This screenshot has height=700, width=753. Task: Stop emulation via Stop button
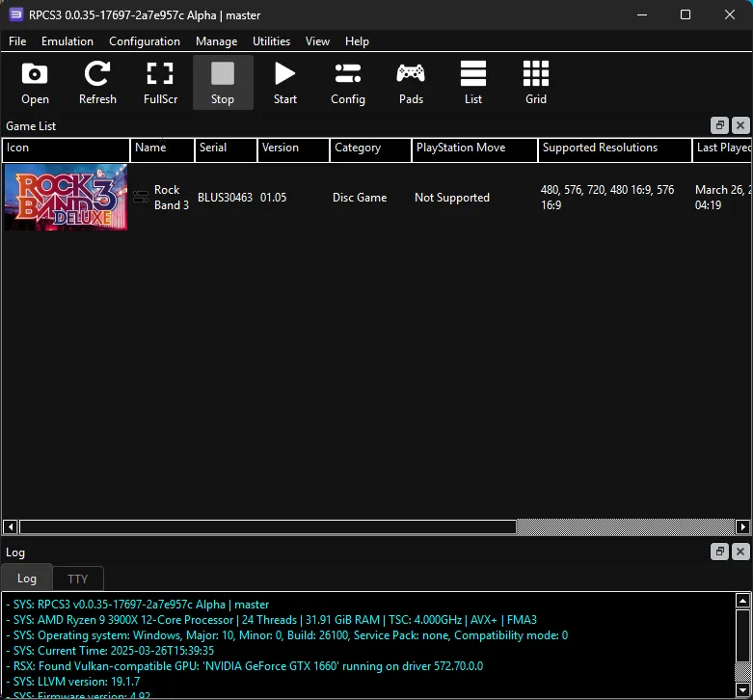223,83
